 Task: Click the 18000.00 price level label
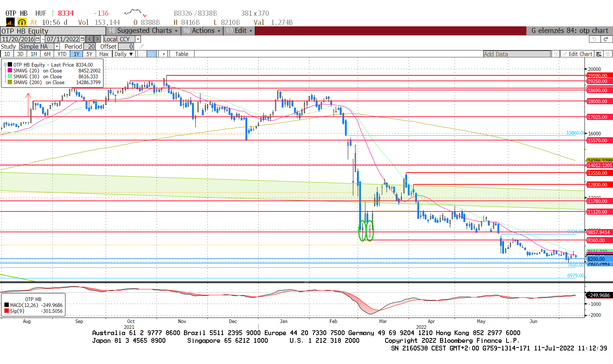coord(599,101)
